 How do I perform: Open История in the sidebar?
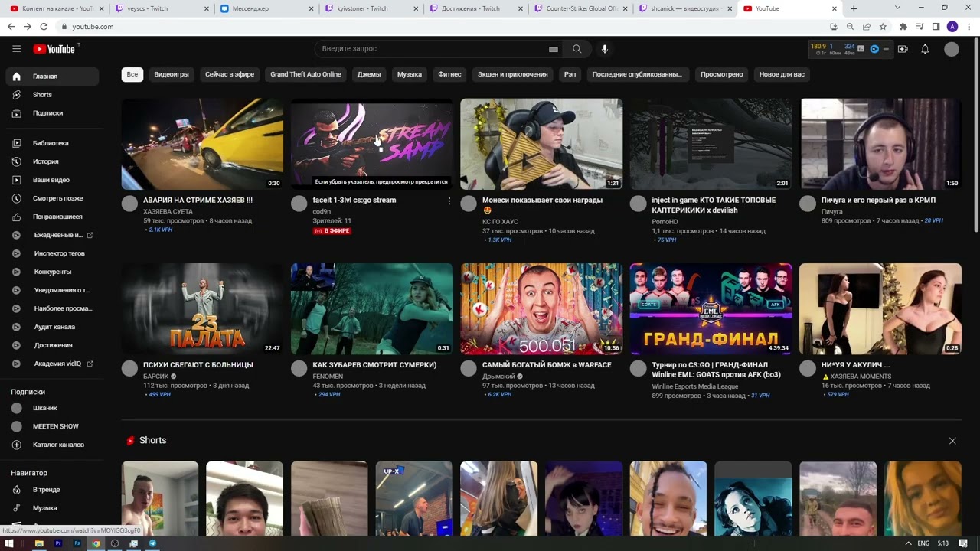[52, 161]
